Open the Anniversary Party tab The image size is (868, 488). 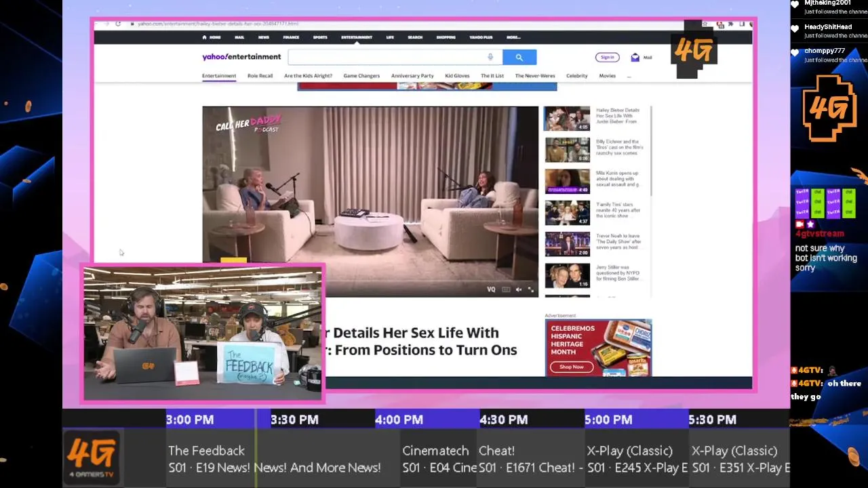pyautogui.click(x=412, y=76)
